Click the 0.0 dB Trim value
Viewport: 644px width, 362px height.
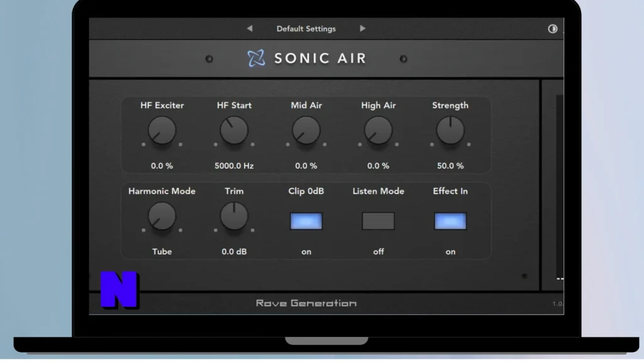pyautogui.click(x=234, y=251)
